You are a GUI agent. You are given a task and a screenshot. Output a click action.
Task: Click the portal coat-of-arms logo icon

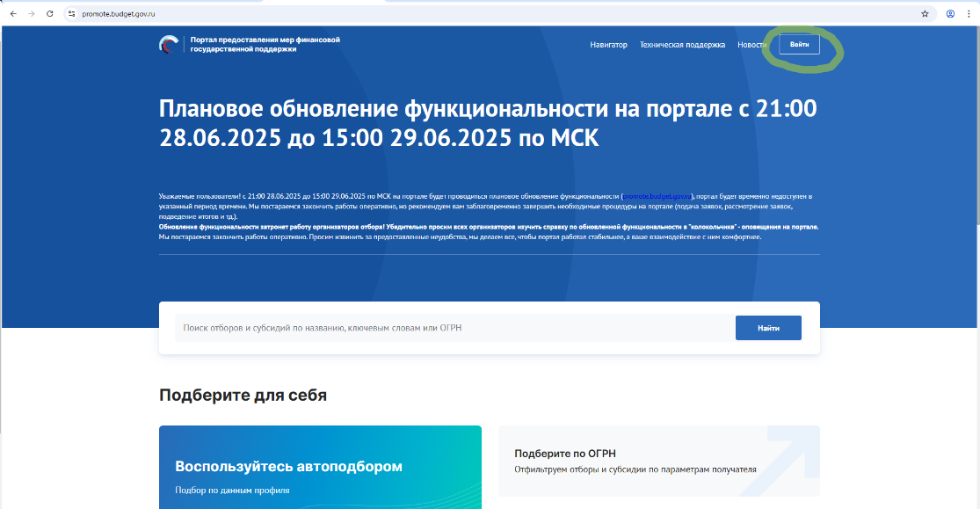pos(171,44)
